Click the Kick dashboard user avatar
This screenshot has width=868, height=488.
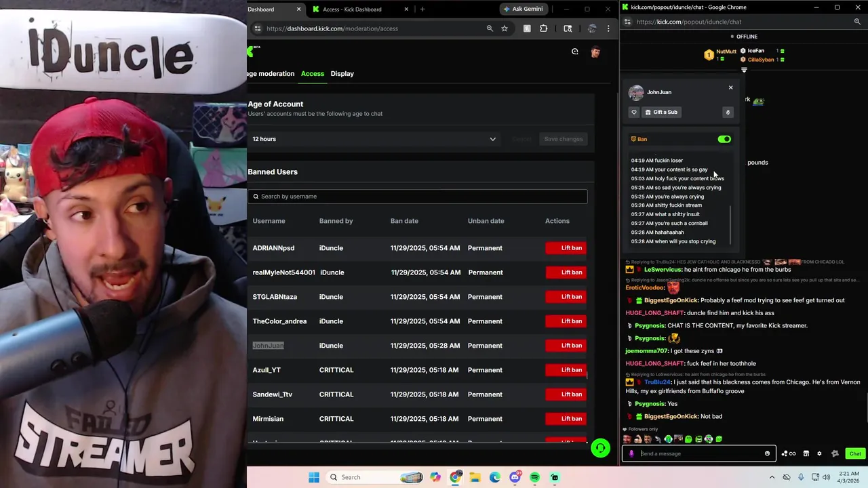595,52
